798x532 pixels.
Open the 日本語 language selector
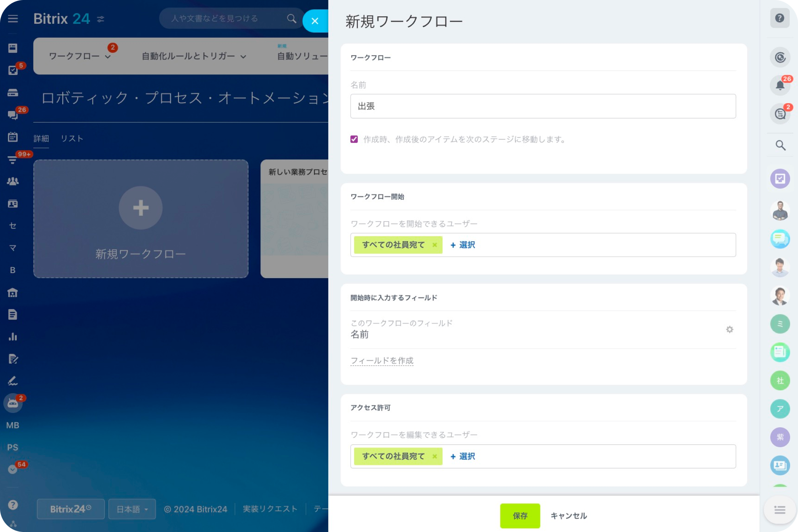click(x=132, y=509)
